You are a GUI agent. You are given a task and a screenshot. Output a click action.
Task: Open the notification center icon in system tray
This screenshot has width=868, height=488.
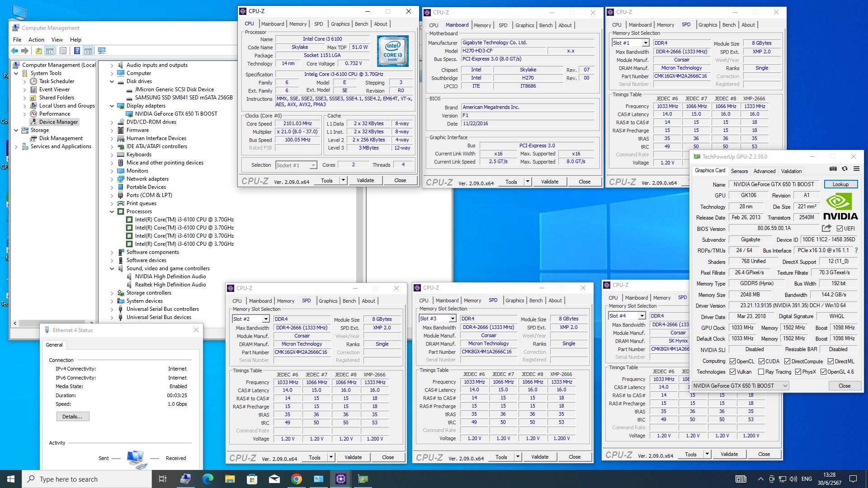tap(853, 479)
